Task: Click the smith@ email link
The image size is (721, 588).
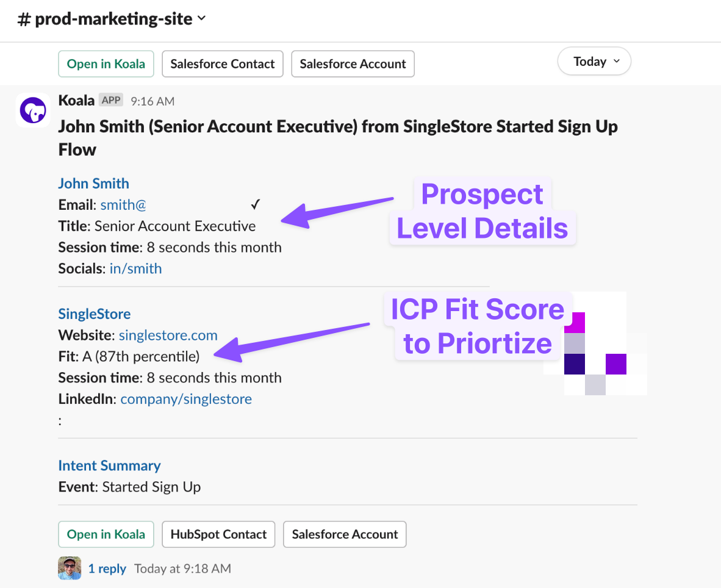Action: pyautogui.click(x=123, y=205)
